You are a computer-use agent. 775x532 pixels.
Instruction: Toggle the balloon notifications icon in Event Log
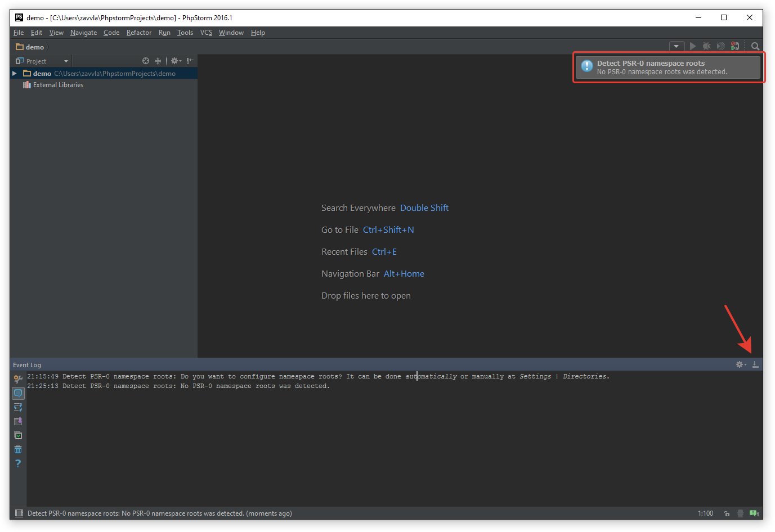pos(18,393)
